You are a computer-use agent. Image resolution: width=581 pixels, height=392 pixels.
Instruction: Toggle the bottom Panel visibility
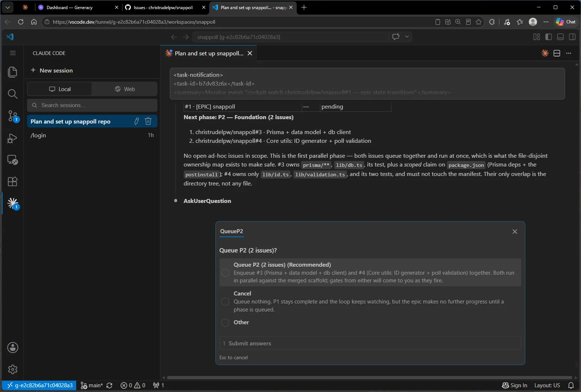[561, 37]
